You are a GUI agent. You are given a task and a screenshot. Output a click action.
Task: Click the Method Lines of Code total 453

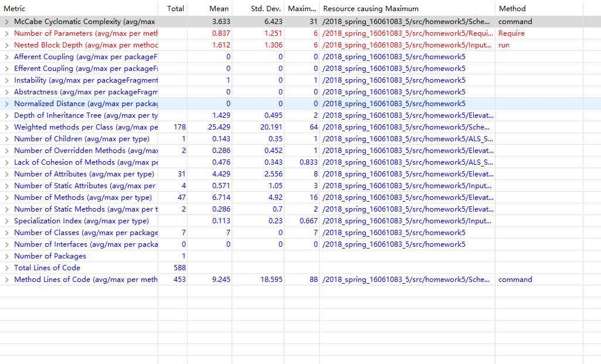(x=179, y=280)
